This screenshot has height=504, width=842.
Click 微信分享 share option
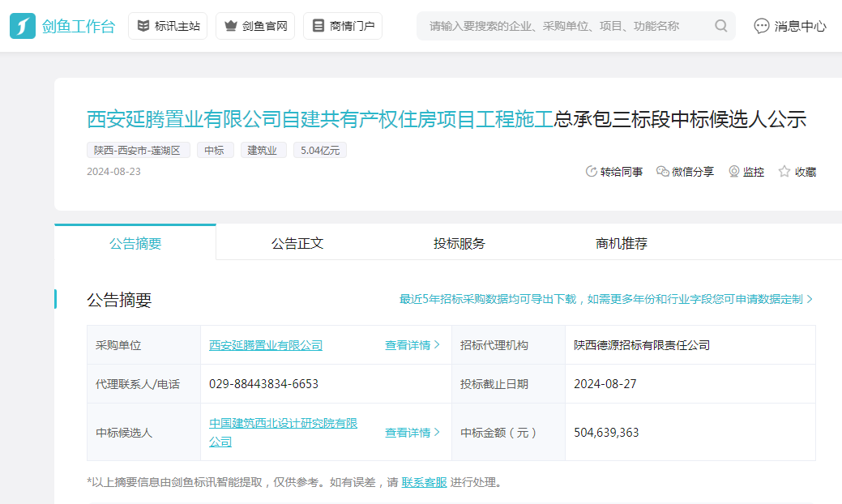pyautogui.click(x=686, y=172)
